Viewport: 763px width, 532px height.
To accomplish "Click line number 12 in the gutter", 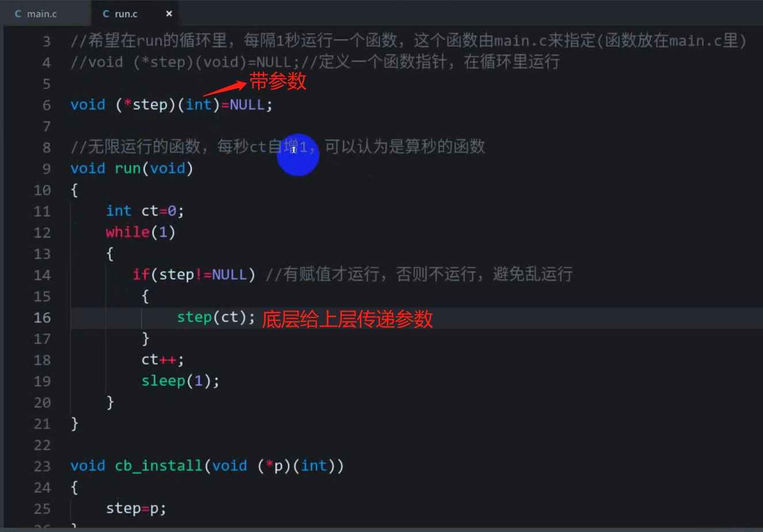I will (x=42, y=233).
